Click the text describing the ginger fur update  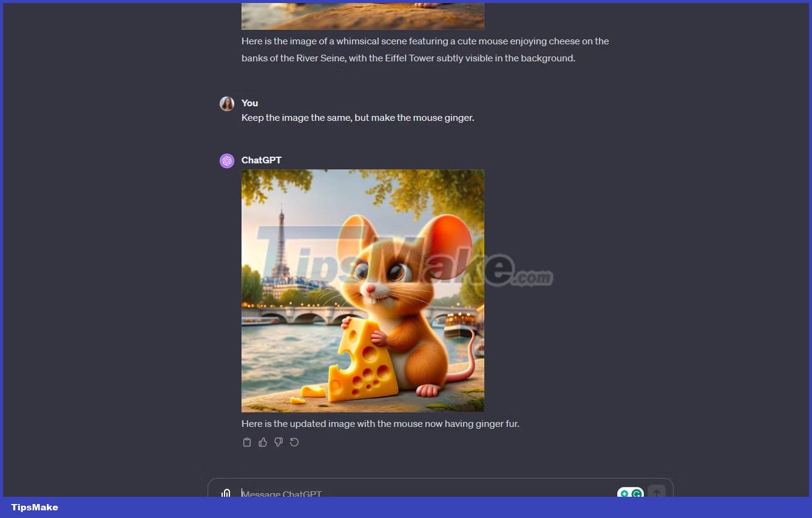[x=380, y=423]
